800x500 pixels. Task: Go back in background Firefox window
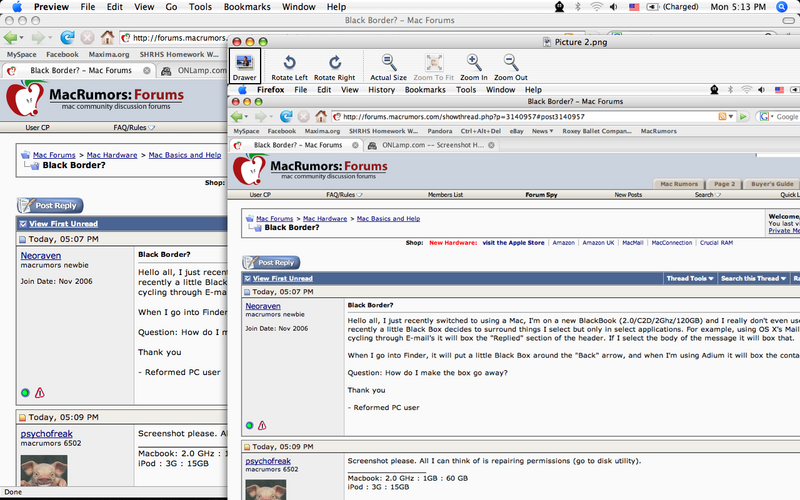(x=10, y=37)
